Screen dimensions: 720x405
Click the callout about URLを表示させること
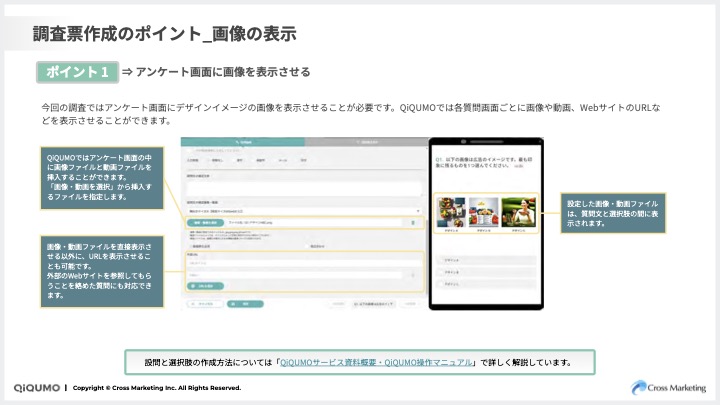coord(102,271)
